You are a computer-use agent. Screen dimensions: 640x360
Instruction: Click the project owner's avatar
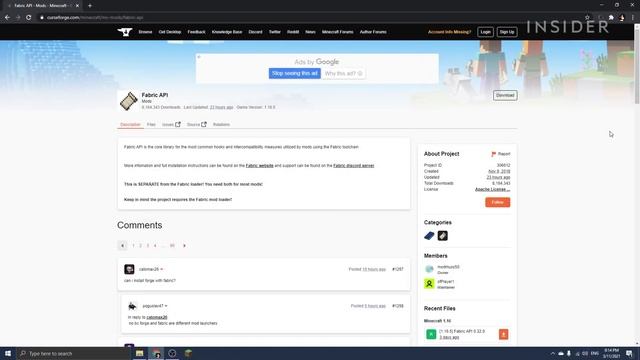(x=429, y=269)
